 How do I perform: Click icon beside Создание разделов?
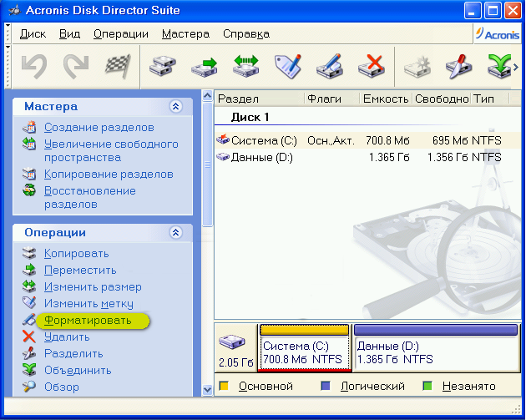(x=29, y=127)
